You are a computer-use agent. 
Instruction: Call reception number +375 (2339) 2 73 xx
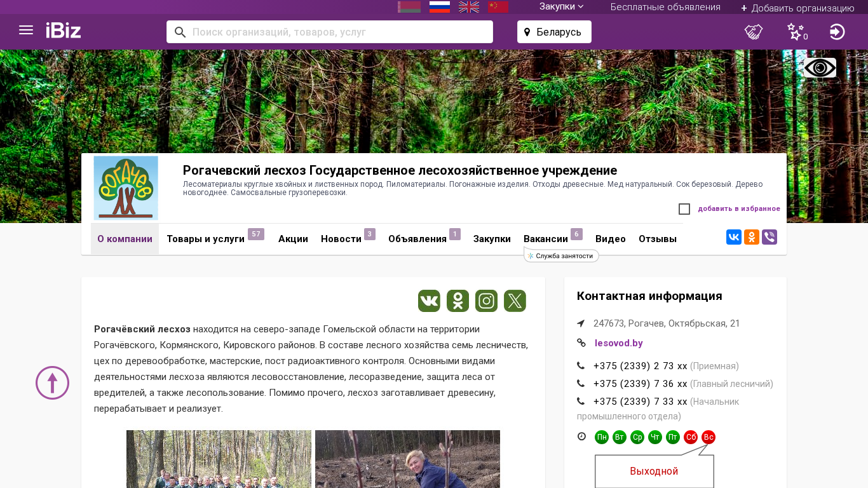coord(641,366)
